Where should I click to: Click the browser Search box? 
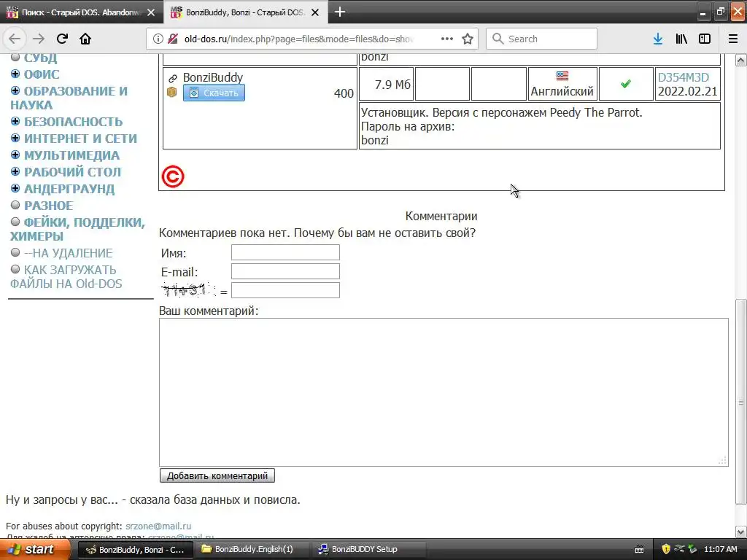click(x=542, y=39)
